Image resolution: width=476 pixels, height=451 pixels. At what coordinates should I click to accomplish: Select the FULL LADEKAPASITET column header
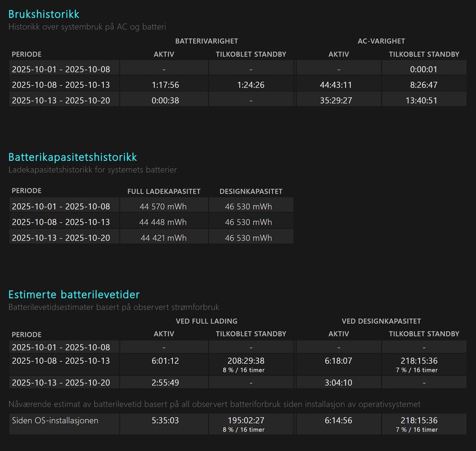pyautogui.click(x=164, y=192)
